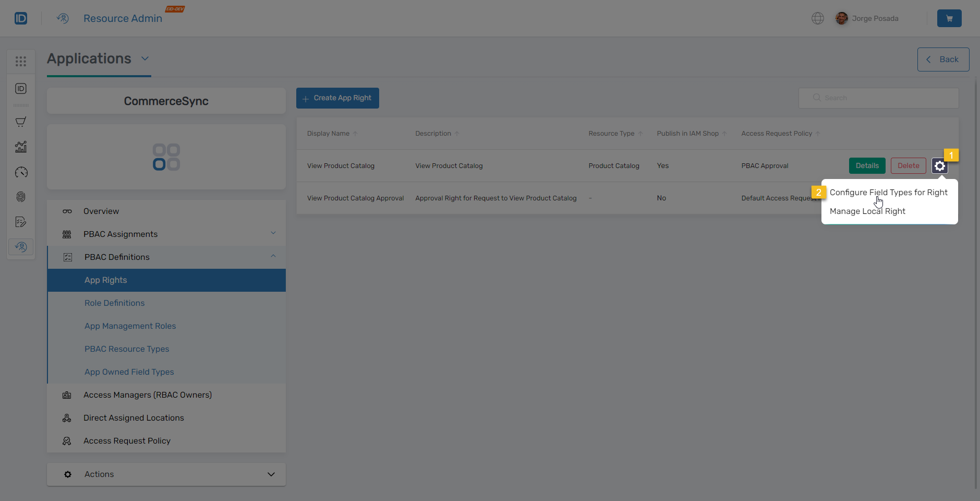Open the app launcher grid icon
This screenshot has height=501, width=980.
click(x=21, y=61)
